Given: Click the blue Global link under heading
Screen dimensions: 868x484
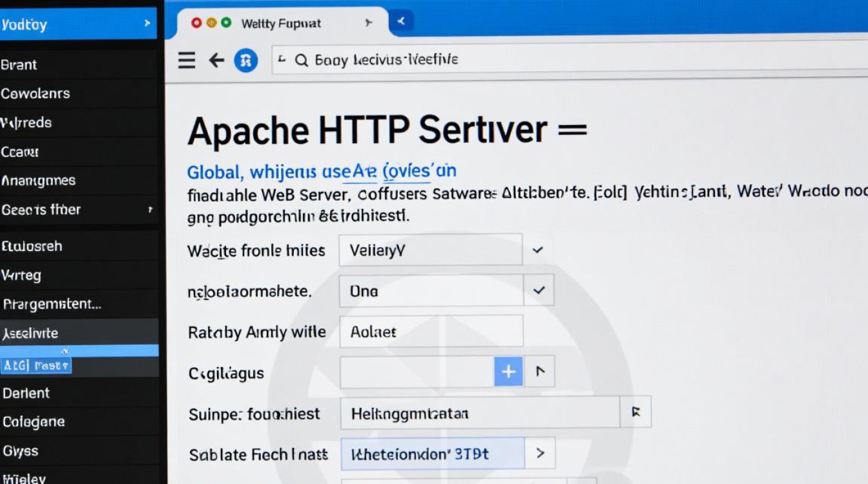Looking at the screenshot, I should (215, 172).
